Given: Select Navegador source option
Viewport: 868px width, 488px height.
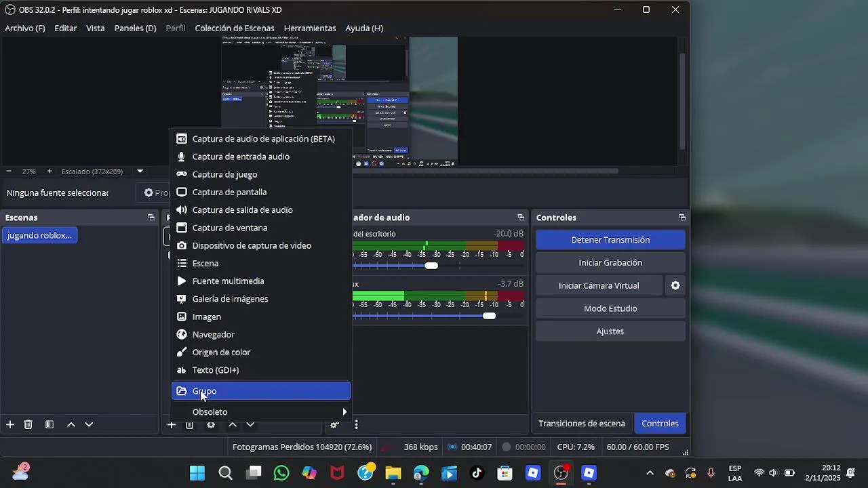Looking at the screenshot, I should point(261,335).
